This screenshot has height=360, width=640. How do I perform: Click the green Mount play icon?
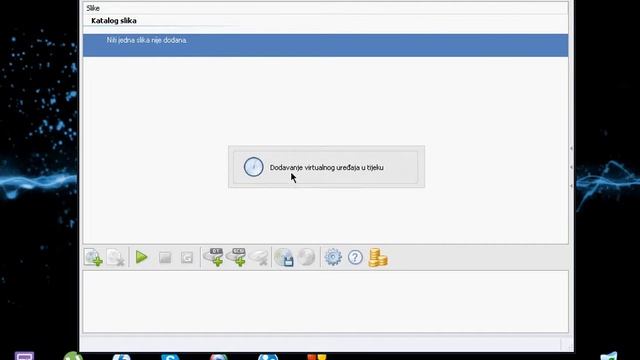142,257
